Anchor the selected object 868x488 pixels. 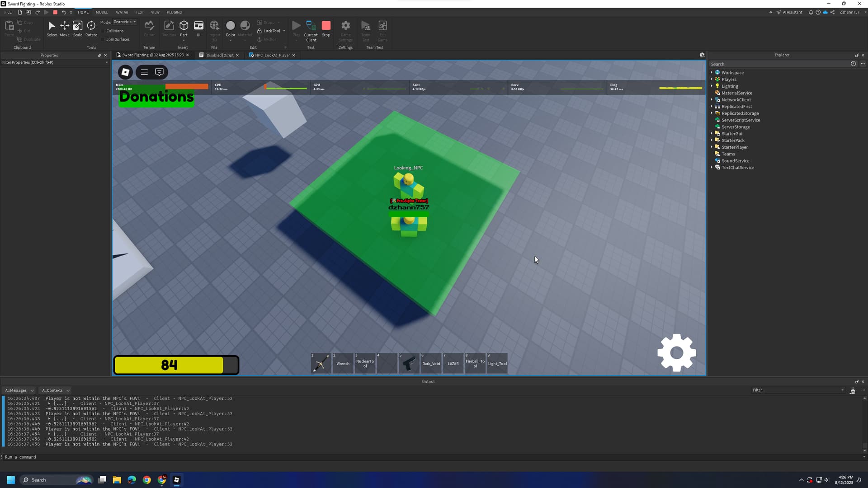pos(266,39)
